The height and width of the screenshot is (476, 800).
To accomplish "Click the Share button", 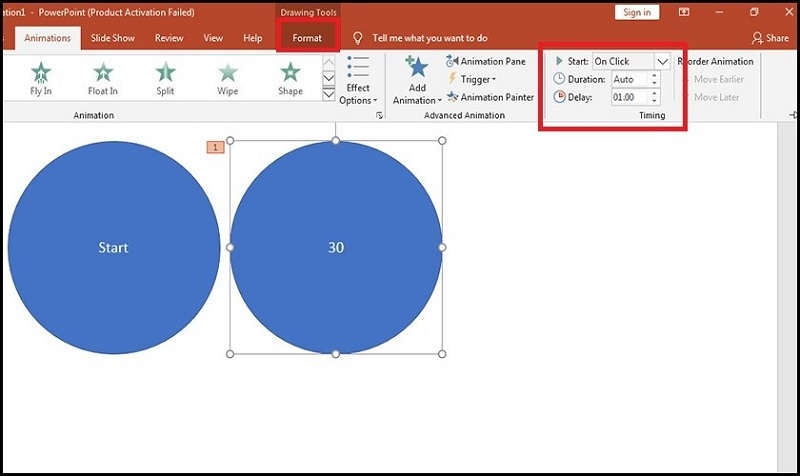I will coord(770,38).
